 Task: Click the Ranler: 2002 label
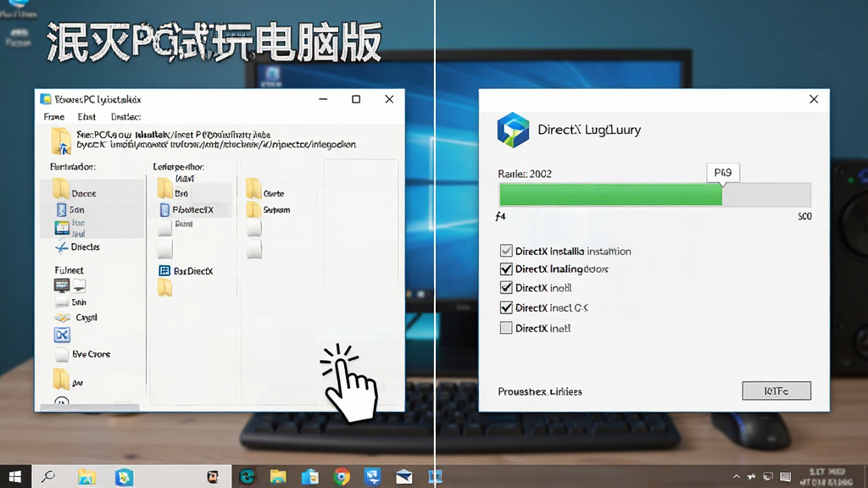(x=525, y=174)
